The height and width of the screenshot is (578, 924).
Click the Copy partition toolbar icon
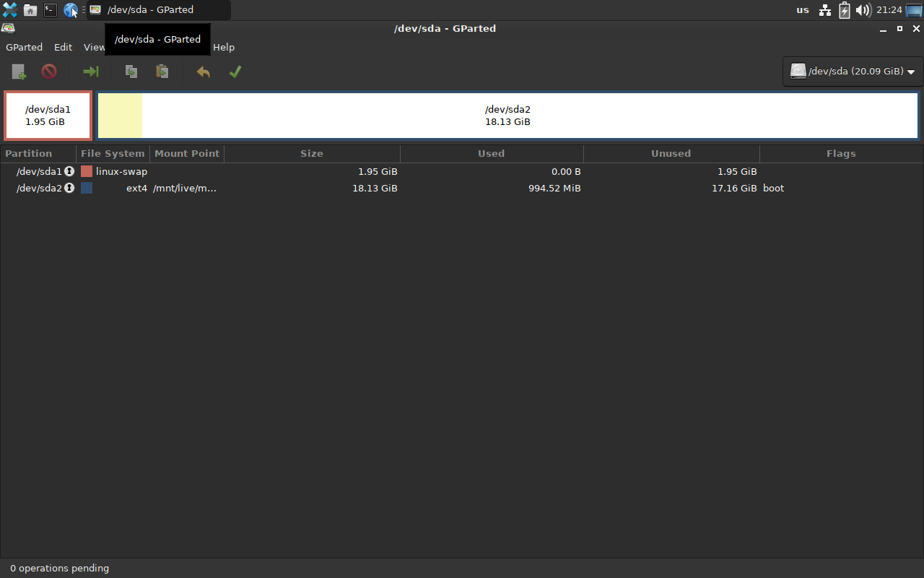pos(131,72)
